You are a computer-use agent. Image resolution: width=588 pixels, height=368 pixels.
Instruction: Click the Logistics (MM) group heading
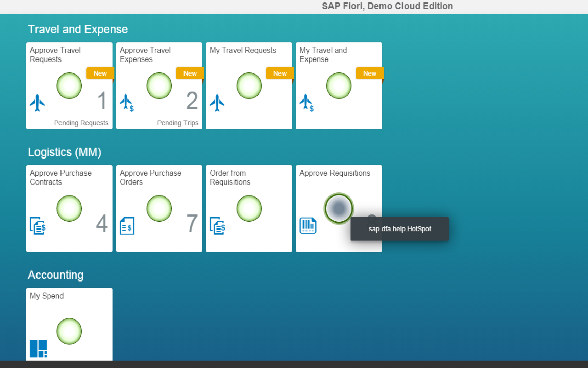click(x=65, y=152)
